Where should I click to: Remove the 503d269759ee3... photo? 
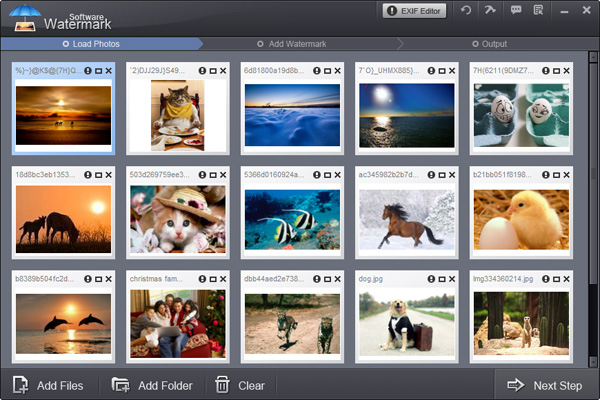223,175
